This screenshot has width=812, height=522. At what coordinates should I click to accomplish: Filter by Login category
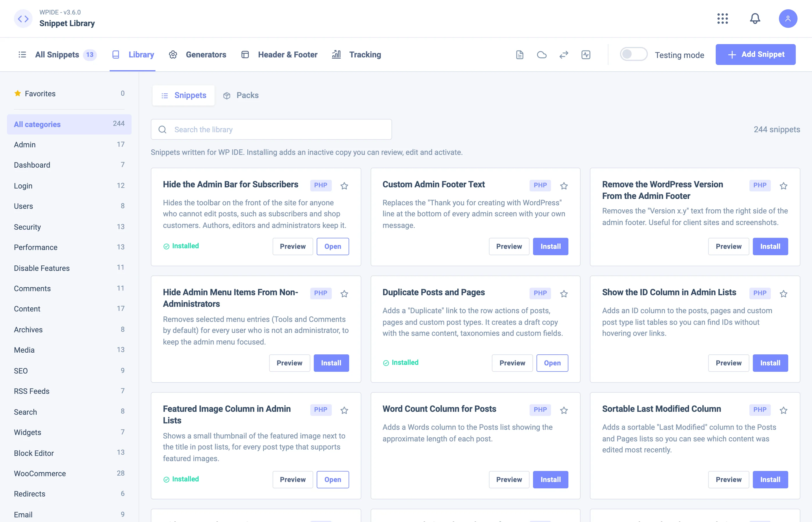point(69,186)
